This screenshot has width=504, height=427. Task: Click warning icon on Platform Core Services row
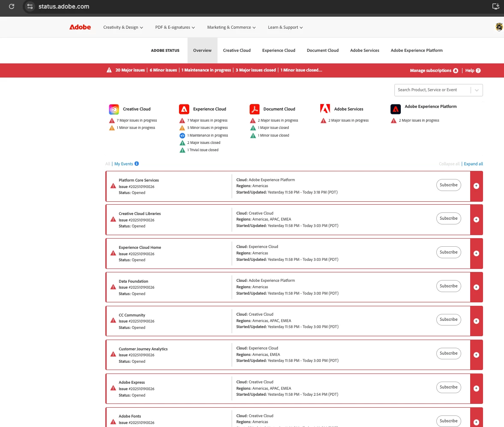pyautogui.click(x=113, y=186)
